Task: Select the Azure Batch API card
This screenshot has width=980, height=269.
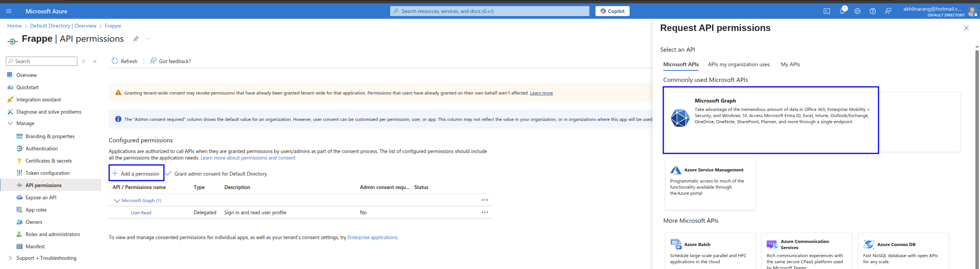Action: [710, 251]
